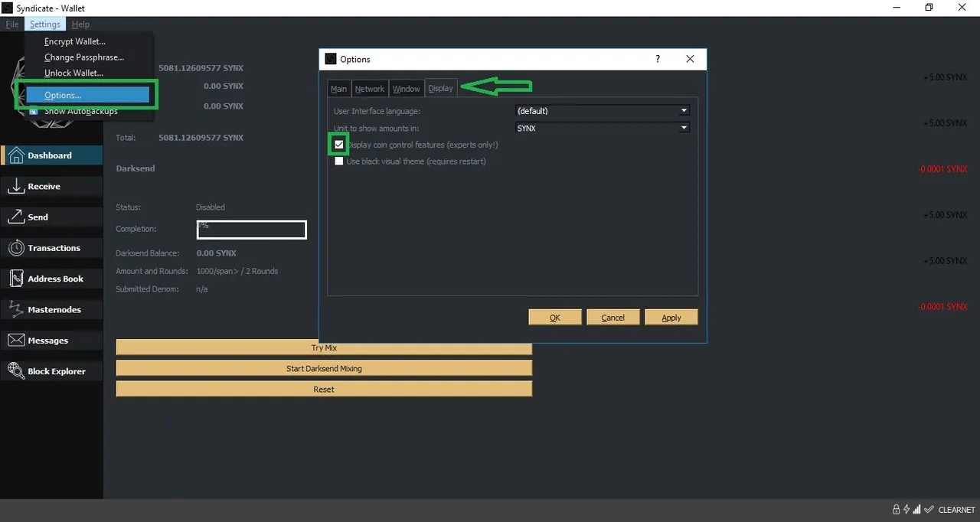Open the Address Book page

(51, 279)
